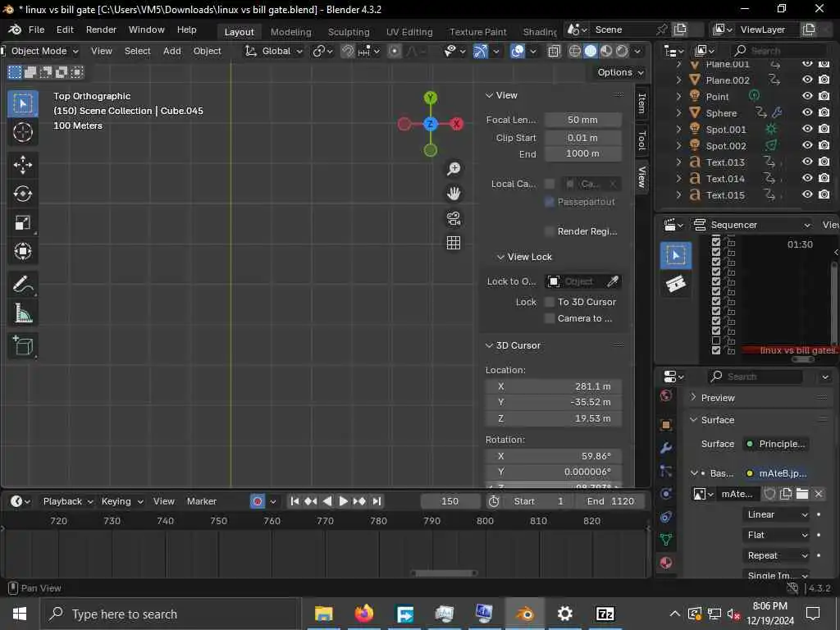The height and width of the screenshot is (630, 840).
Task: Open the Material properties tab icon
Action: 666,563
